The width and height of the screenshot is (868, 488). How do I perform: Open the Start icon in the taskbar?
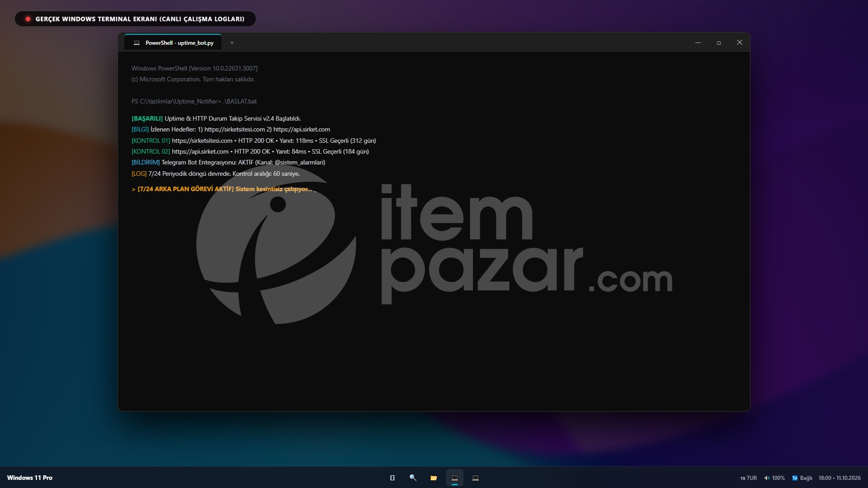pos(392,478)
